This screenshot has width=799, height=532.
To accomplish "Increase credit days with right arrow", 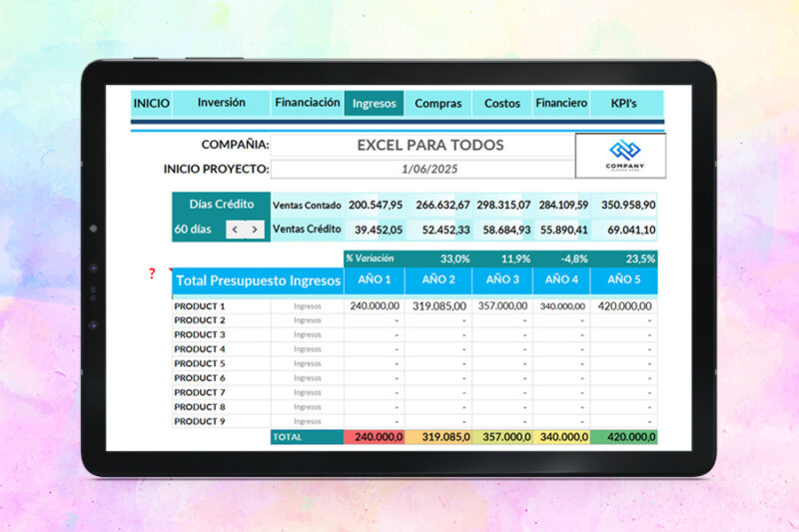I will coord(255,230).
